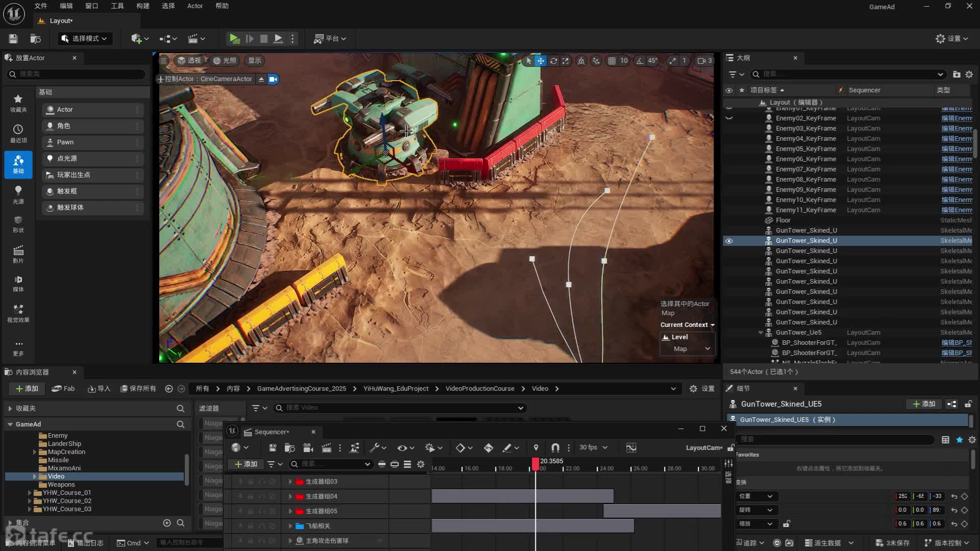Click the Sequencer render movie clapperboard icon

tap(327, 447)
